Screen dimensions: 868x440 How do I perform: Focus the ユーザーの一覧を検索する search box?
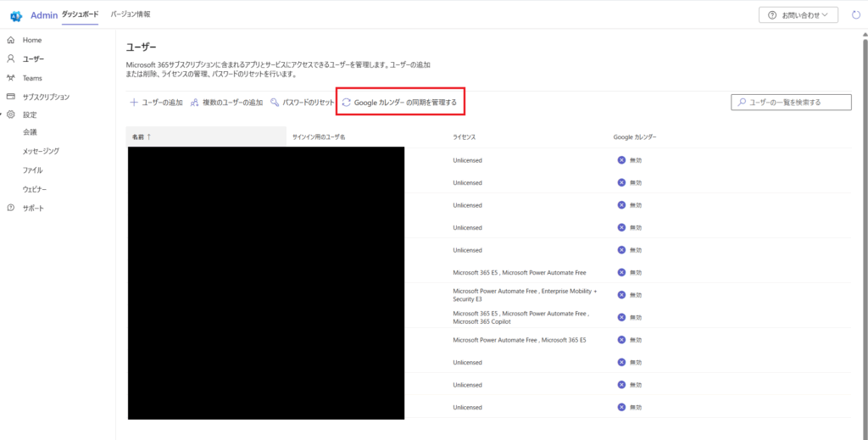791,103
